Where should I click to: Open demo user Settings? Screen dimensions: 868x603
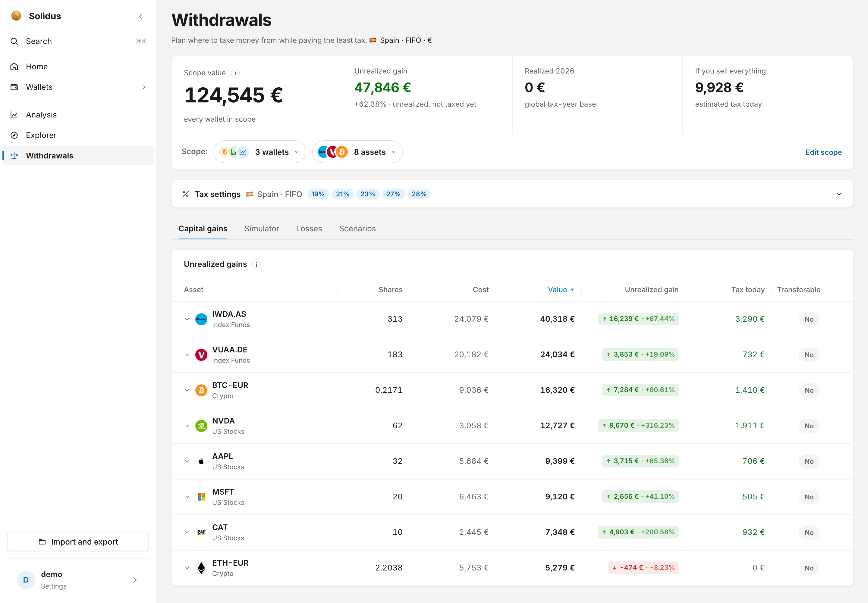tap(78, 580)
